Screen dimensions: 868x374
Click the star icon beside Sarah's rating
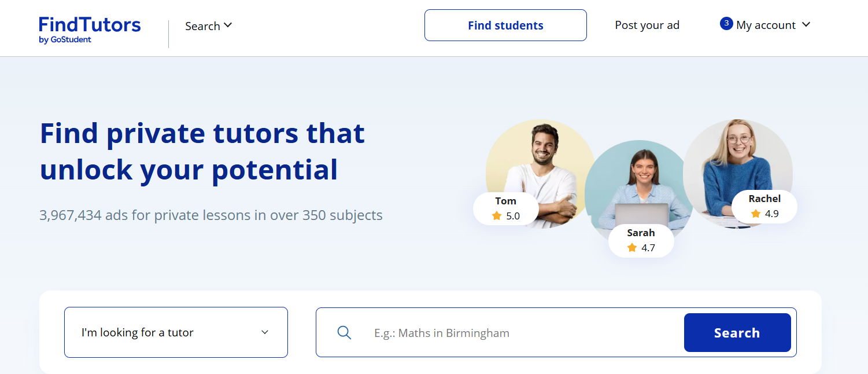[632, 248]
